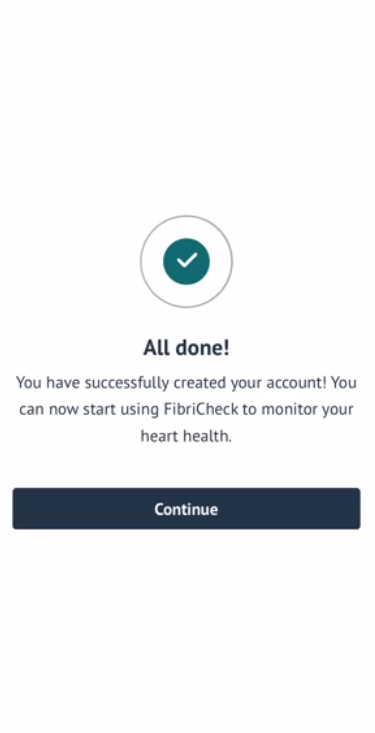The height and width of the screenshot is (733, 375).
Task: Click the word "successfully" in the description
Action: point(127,383)
